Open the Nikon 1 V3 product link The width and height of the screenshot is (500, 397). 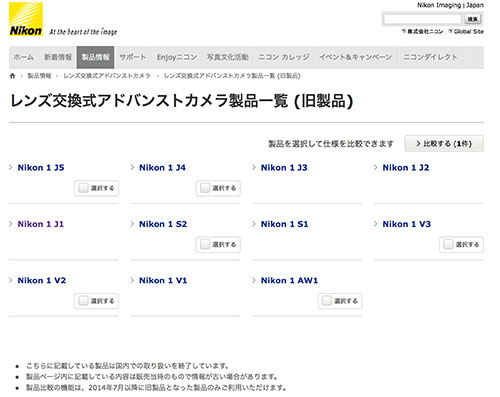pyautogui.click(x=407, y=224)
